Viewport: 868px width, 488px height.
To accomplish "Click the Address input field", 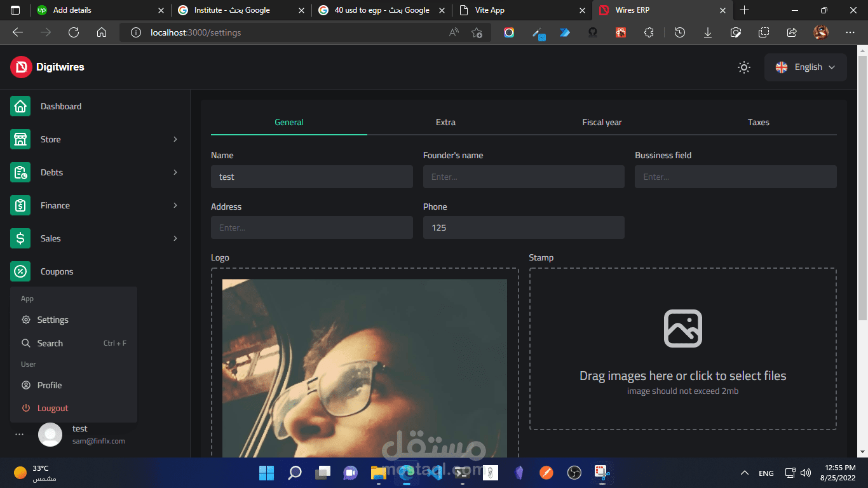I will [x=312, y=227].
